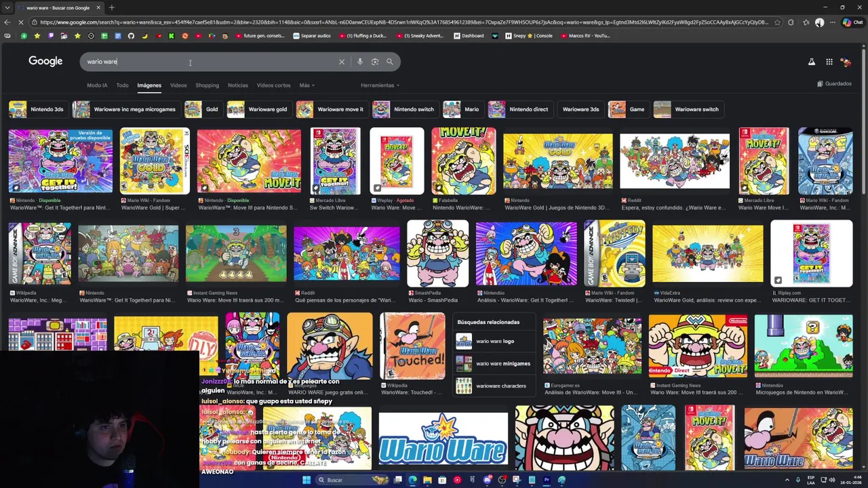
Task: Open Google apps grid icon
Action: pos(829,62)
